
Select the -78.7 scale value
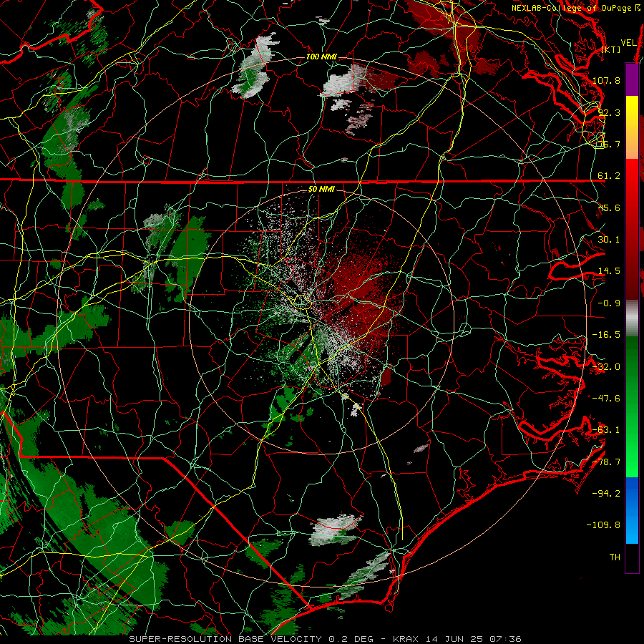[x=606, y=462]
